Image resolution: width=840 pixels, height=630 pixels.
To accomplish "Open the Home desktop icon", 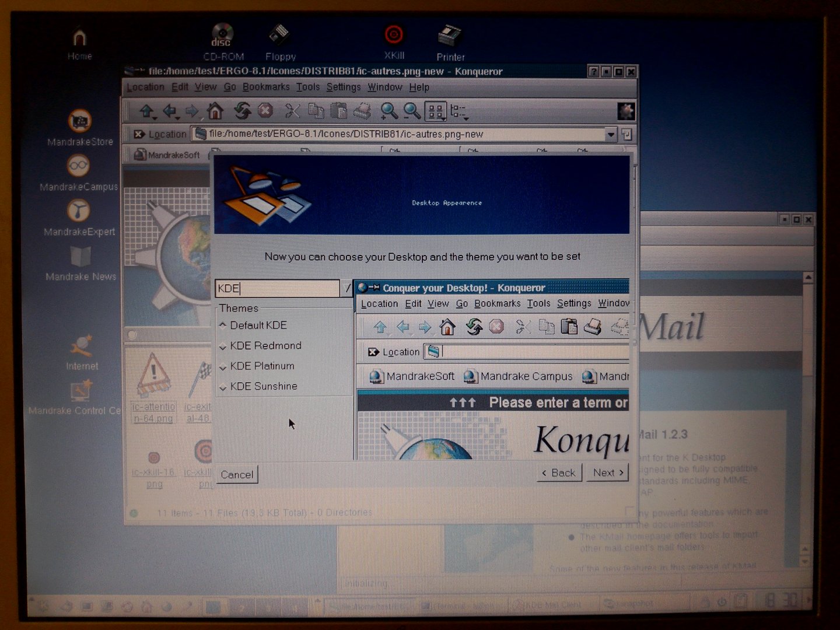I will pyautogui.click(x=79, y=44).
